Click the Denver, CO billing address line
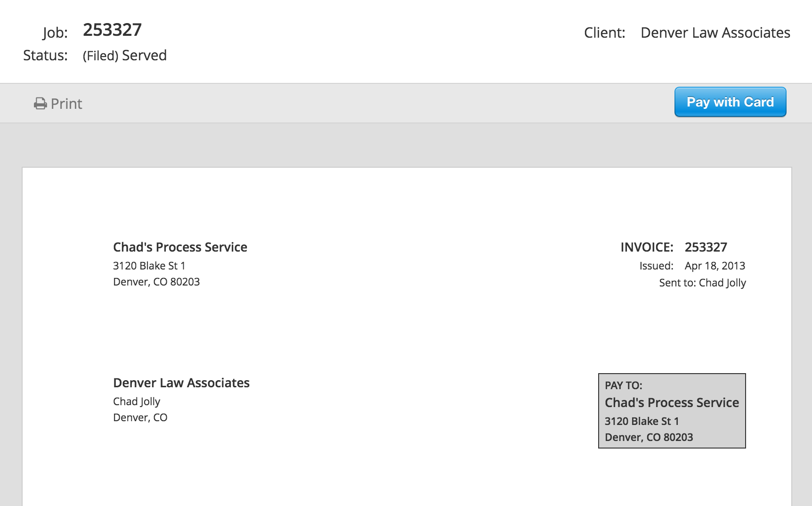This screenshot has width=812, height=506. pos(140,417)
